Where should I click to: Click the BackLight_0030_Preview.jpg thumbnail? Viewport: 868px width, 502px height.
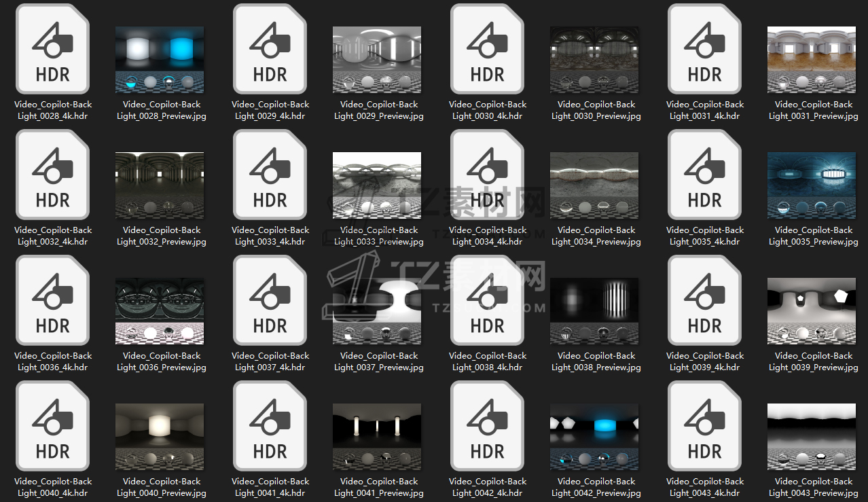tap(594, 60)
